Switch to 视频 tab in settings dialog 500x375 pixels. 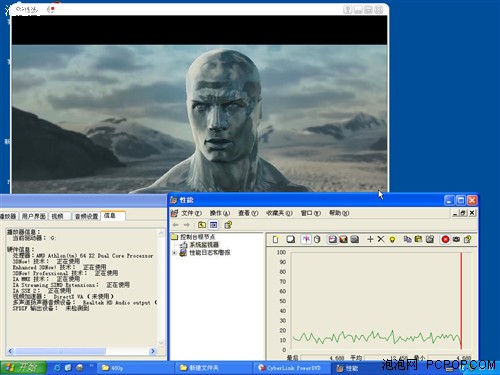(60, 216)
